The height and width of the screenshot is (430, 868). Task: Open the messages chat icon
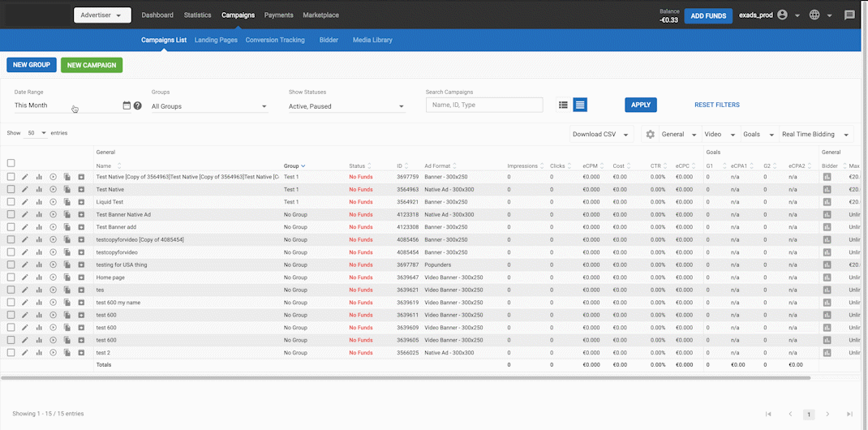(x=849, y=15)
